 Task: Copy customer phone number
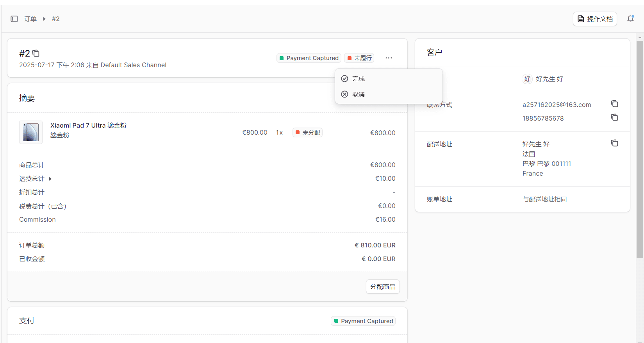point(614,117)
